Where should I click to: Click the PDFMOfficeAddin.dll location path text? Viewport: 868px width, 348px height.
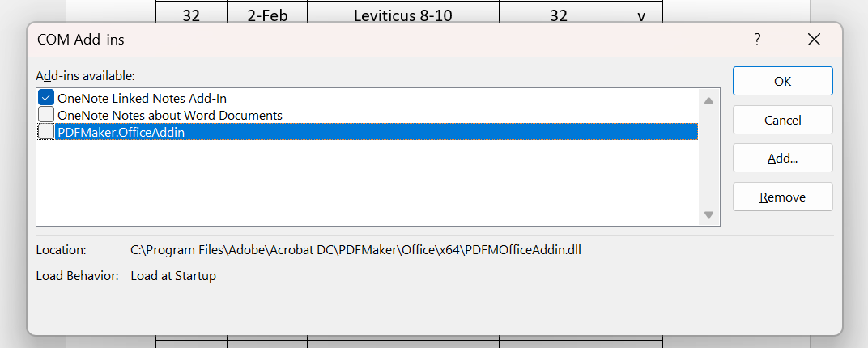pos(356,250)
